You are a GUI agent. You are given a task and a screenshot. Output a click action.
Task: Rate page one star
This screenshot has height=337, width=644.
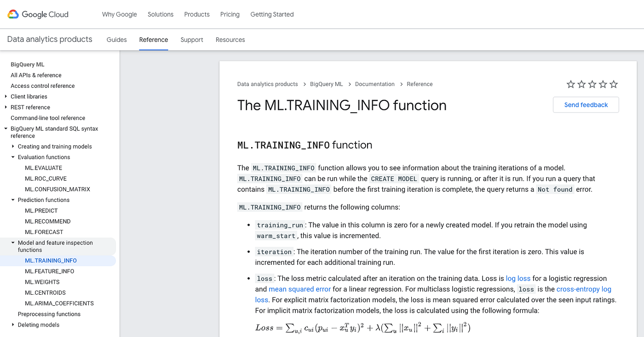click(571, 84)
